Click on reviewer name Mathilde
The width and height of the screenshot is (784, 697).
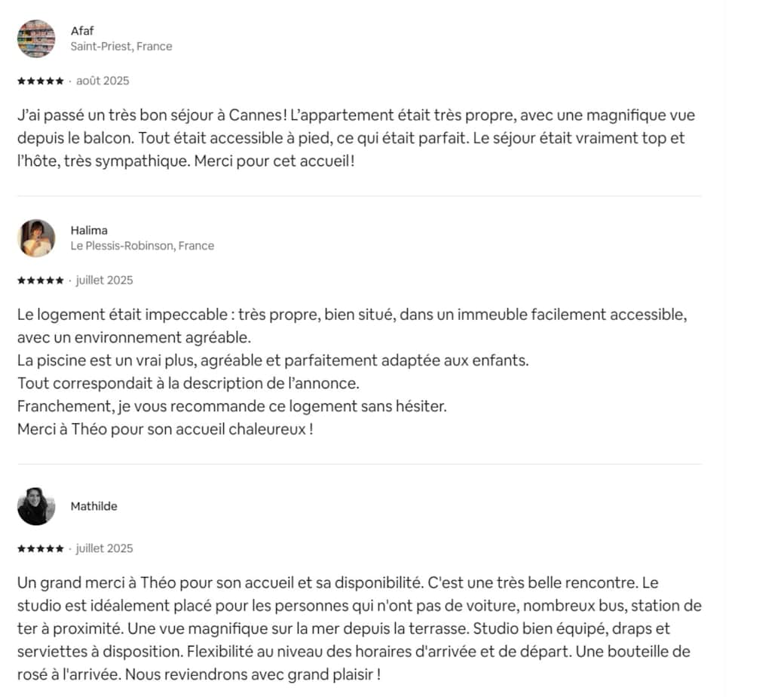[x=94, y=506]
